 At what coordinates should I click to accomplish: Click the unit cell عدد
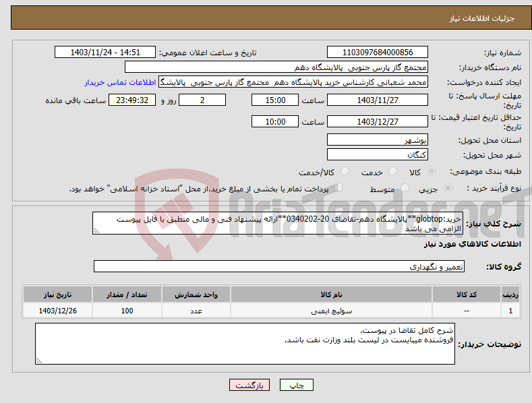tap(196, 311)
